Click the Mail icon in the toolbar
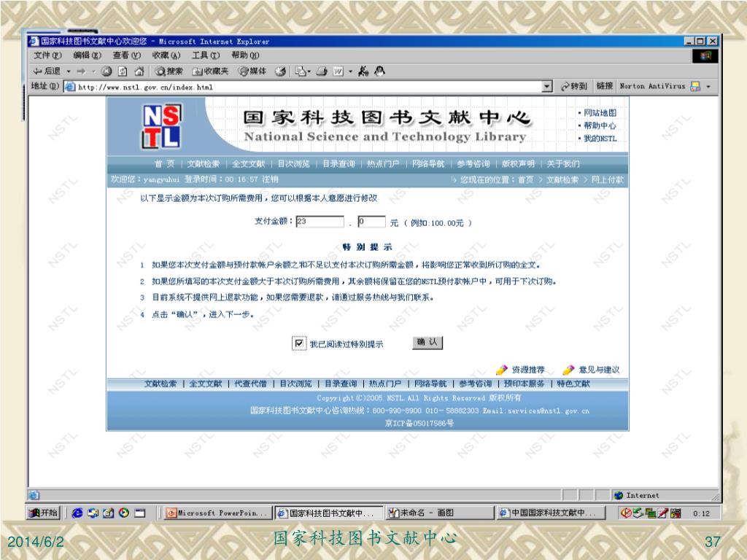This screenshot has width=747, height=560. [300, 71]
